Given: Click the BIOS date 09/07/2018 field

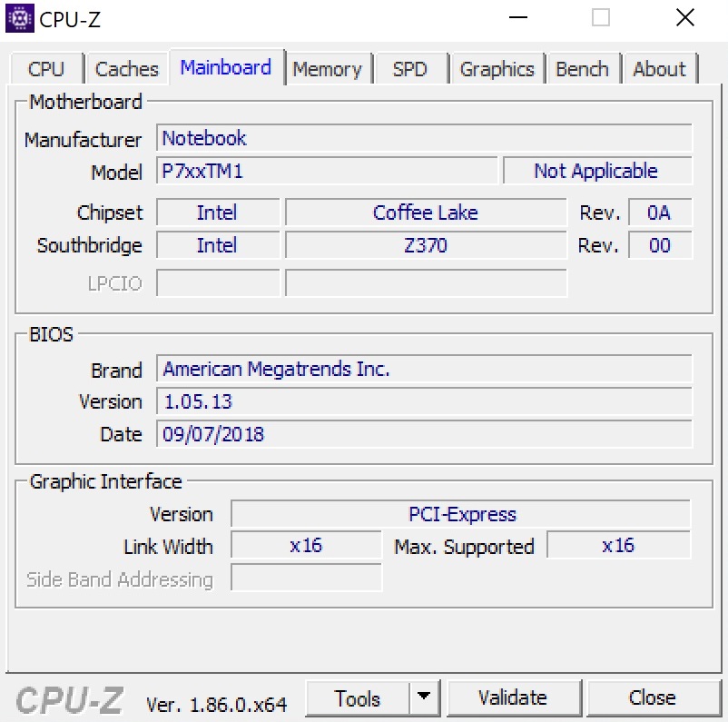Looking at the screenshot, I should pyautogui.click(x=424, y=434).
